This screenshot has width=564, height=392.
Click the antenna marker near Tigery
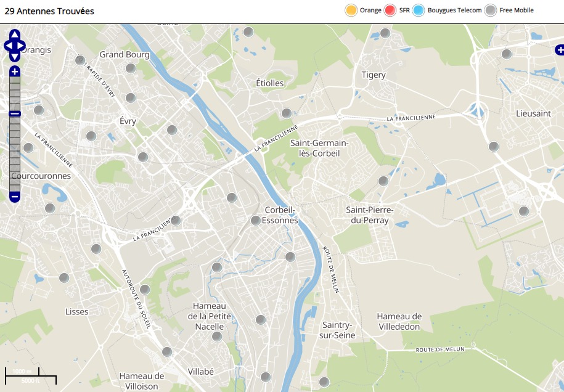click(x=385, y=33)
